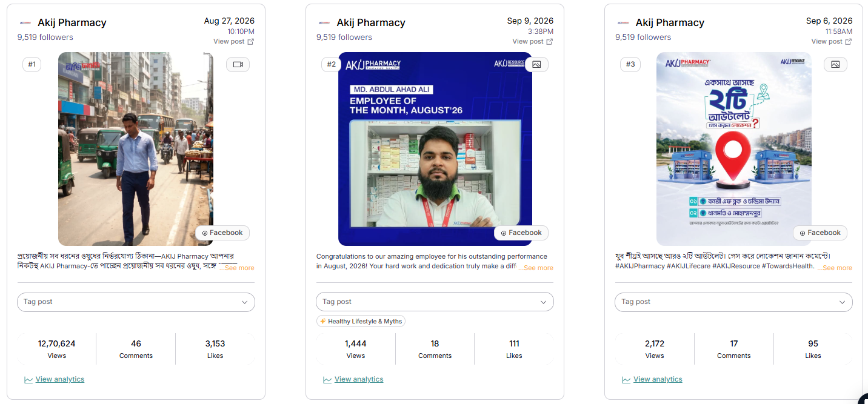The height and width of the screenshot is (404, 868).
Task: Click the video type icon on post #1
Action: [x=238, y=64]
